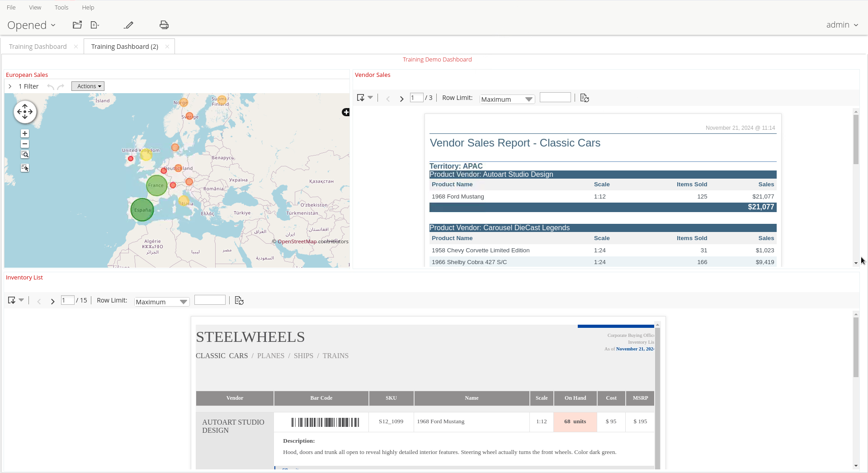Open the admin user dropdown
Image resolution: width=868 pixels, height=473 pixels.
(842, 25)
